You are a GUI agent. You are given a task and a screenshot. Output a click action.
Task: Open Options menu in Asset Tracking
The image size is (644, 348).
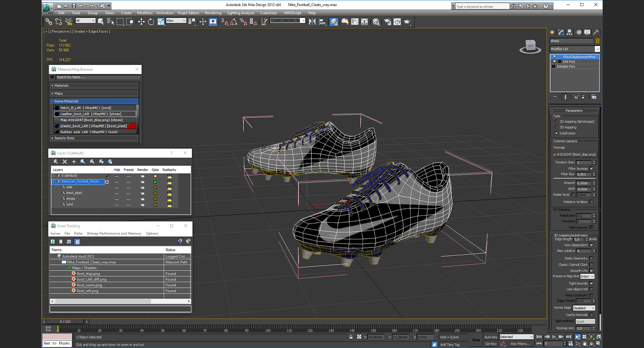tap(152, 234)
